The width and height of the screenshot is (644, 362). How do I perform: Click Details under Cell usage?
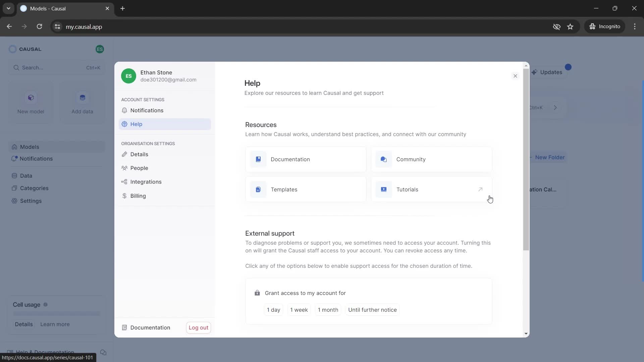click(x=24, y=324)
